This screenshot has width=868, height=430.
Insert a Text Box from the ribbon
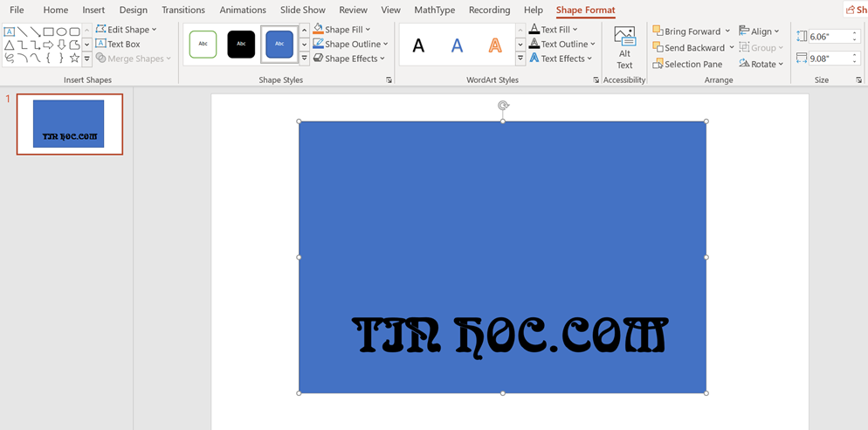118,44
